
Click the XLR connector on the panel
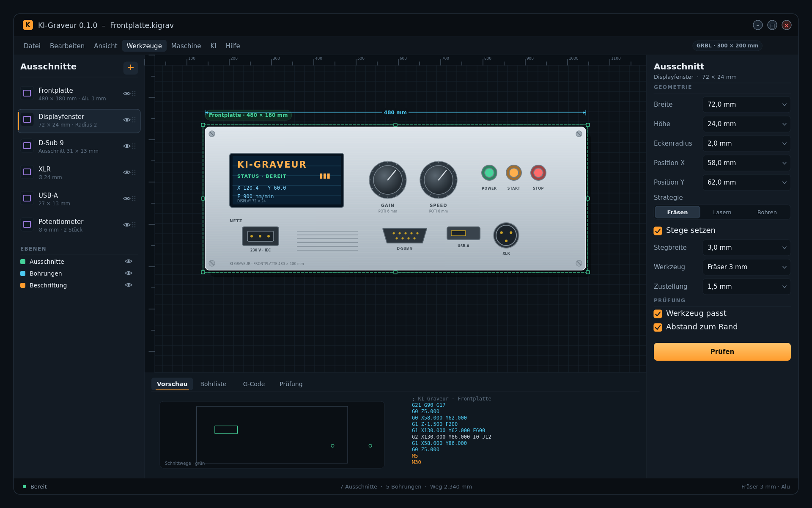point(506,235)
